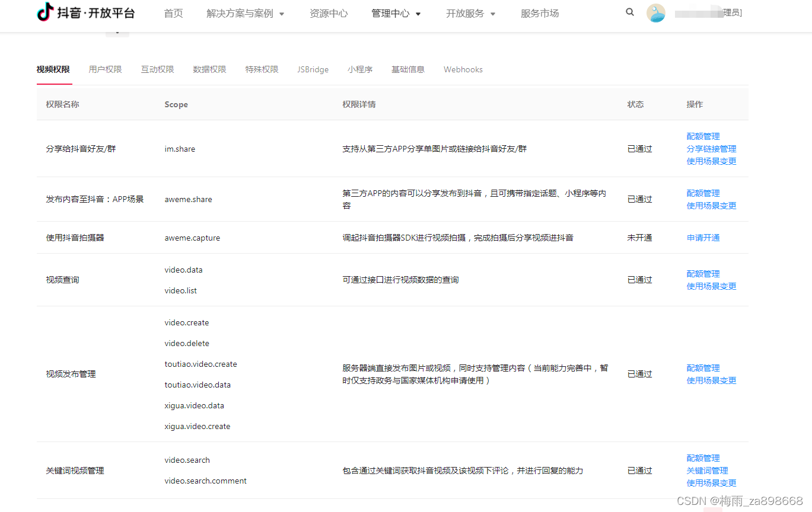Click the toutiao.video.data scope text
This screenshot has width=812, height=512.
tap(198, 385)
